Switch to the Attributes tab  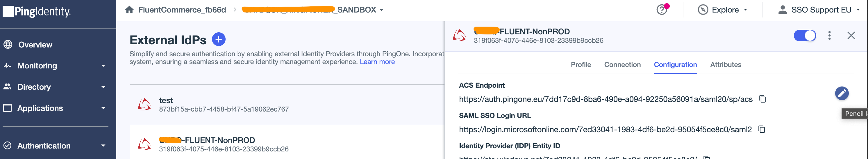[x=726, y=64]
